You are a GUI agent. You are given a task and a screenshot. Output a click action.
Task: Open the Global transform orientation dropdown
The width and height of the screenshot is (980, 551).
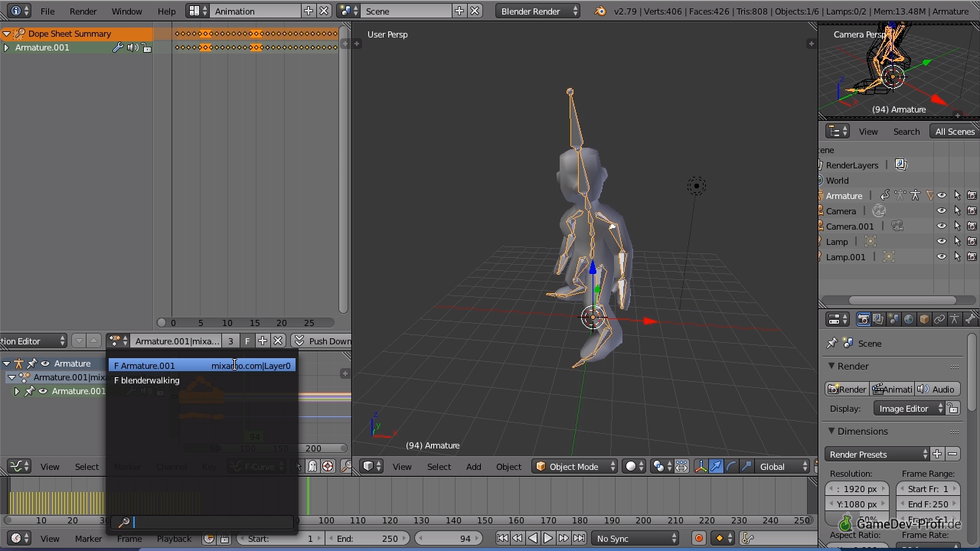pyautogui.click(x=783, y=466)
